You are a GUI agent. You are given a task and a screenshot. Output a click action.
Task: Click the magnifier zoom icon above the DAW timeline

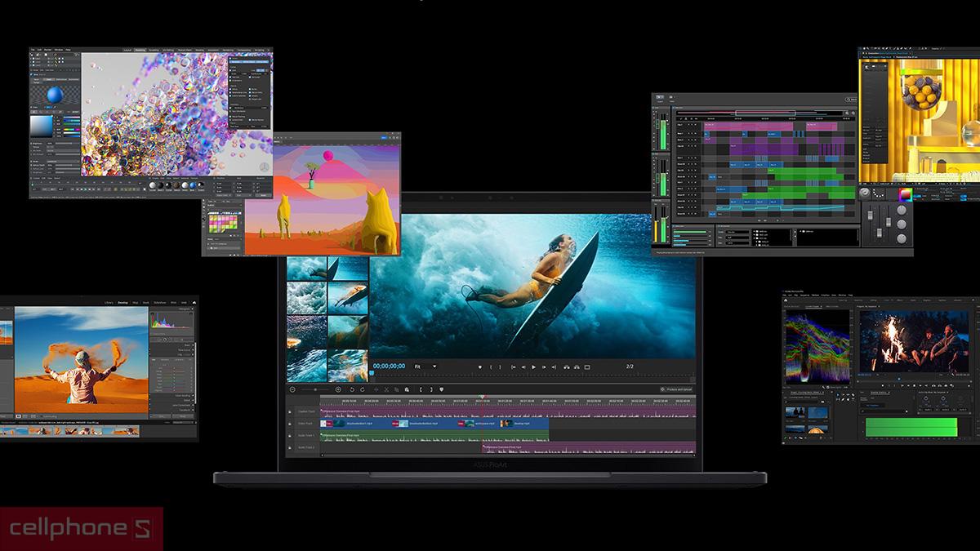(847, 113)
